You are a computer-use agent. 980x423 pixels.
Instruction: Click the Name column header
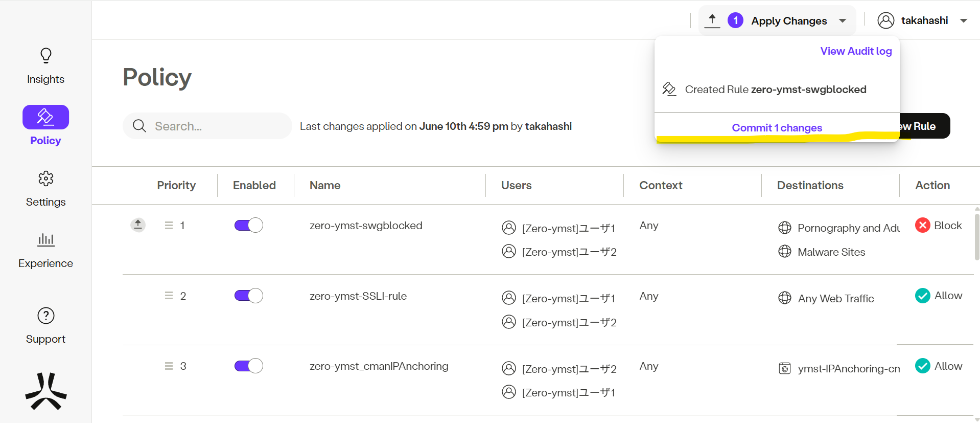click(x=325, y=185)
